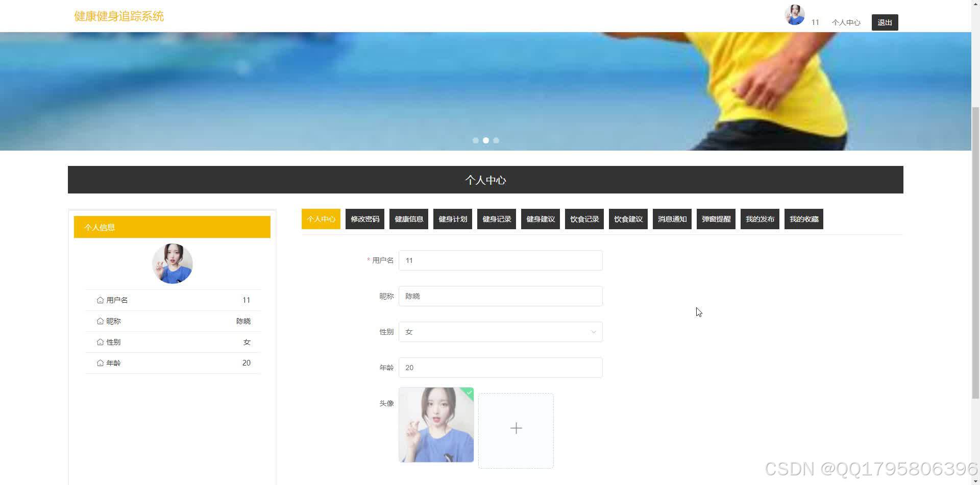The height and width of the screenshot is (485, 980).
Task: Click the age value 20 in sidebar
Action: (247, 363)
